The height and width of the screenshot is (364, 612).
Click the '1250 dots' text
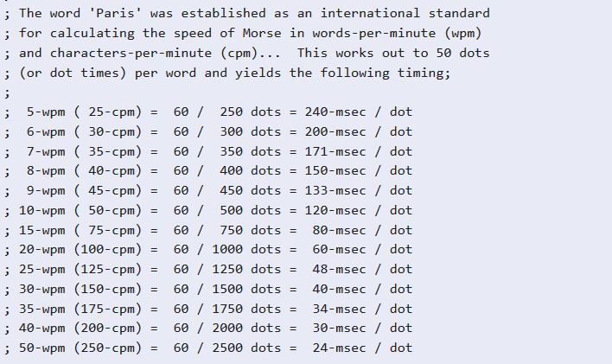[246, 270]
